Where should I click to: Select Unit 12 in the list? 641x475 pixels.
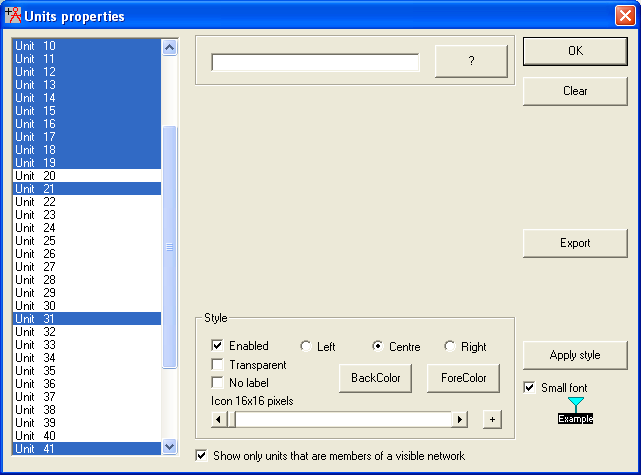87,72
